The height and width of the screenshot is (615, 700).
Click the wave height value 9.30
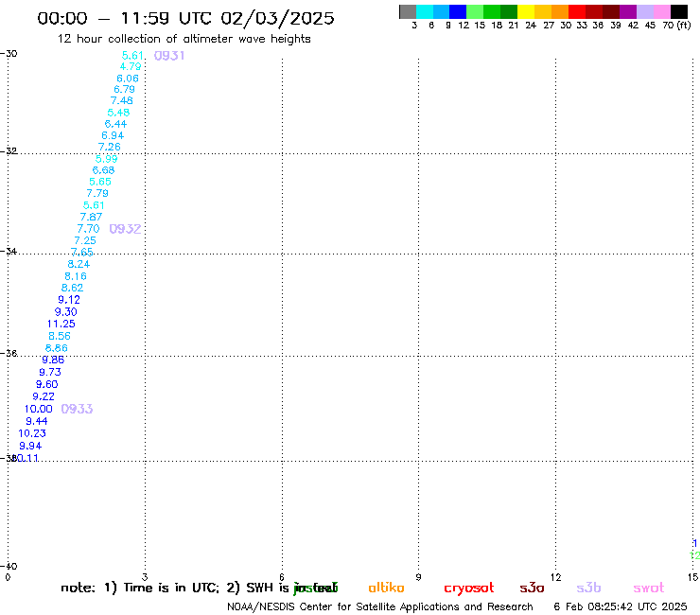(66, 311)
